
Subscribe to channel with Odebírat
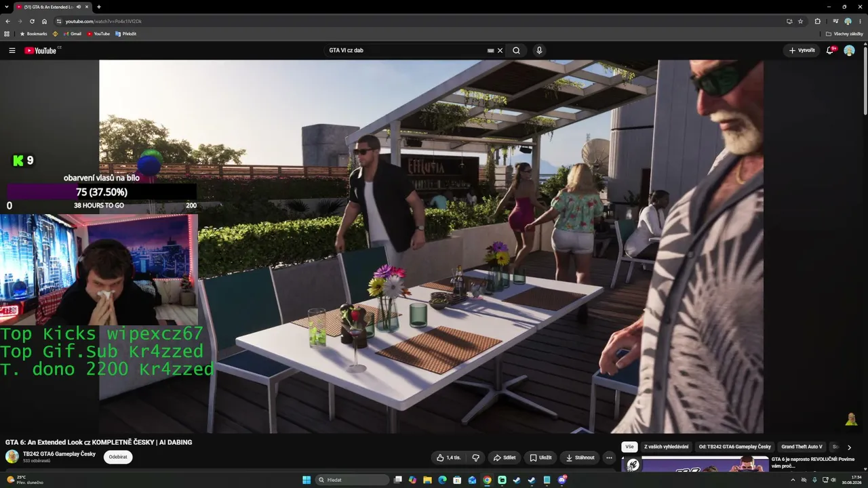coord(118,457)
